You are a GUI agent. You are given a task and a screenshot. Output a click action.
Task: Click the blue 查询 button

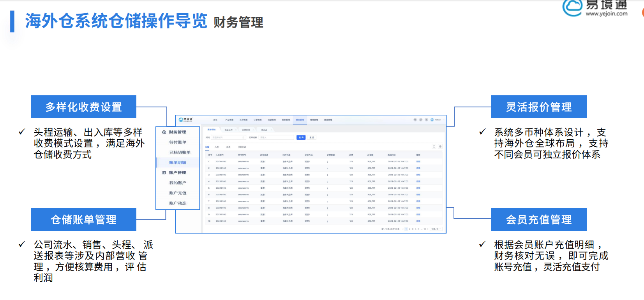pos(301,137)
